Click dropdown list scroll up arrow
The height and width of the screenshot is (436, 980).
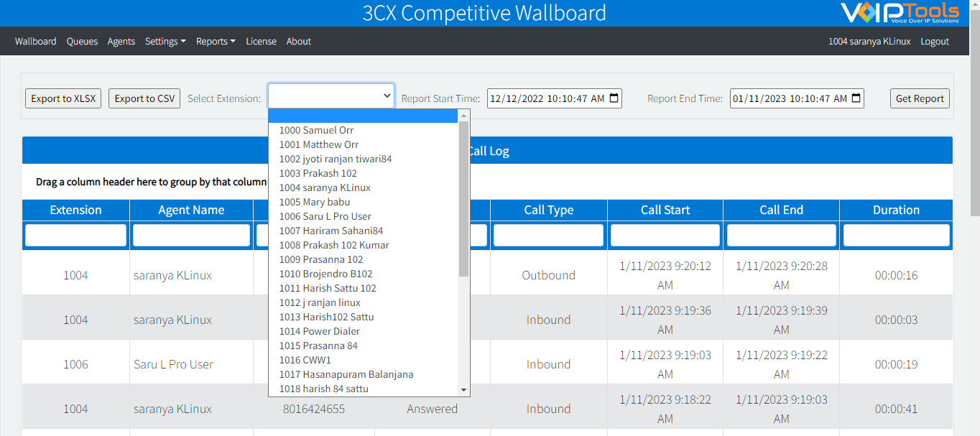tap(464, 115)
